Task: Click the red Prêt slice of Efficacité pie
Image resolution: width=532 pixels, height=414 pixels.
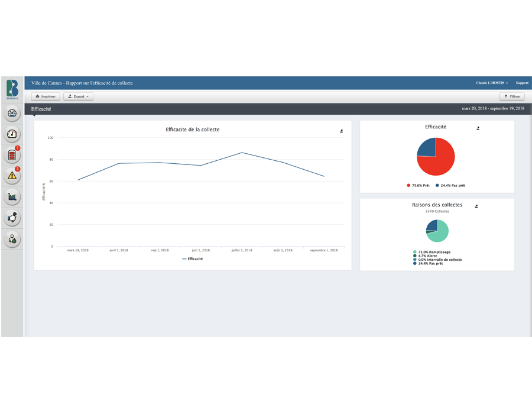Action: (441, 160)
